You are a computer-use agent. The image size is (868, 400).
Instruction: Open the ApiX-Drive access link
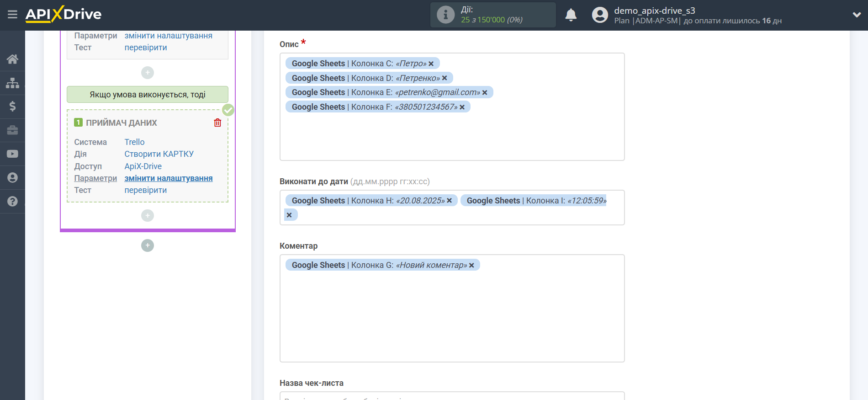point(143,166)
